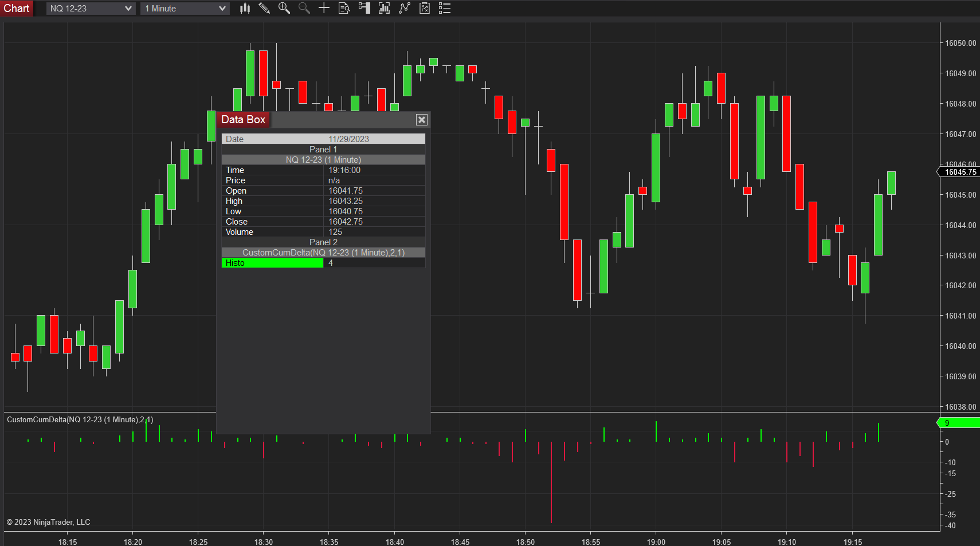Open the Strategies line icon
Viewport: 980px width, 546px height.
[405, 8]
